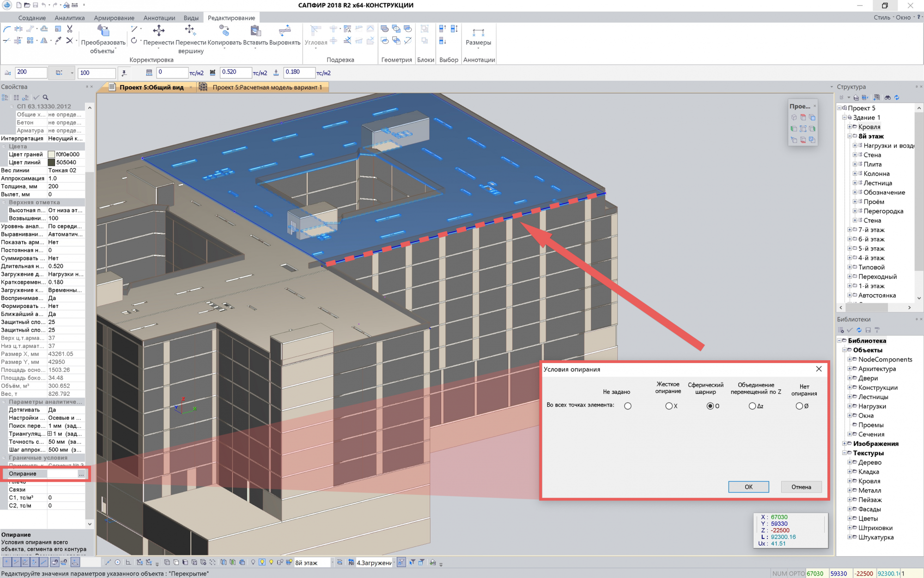Image resolution: width=924 pixels, height=578 pixels.
Task: Click the search magnifier in Свойства panel
Action: tap(45, 98)
